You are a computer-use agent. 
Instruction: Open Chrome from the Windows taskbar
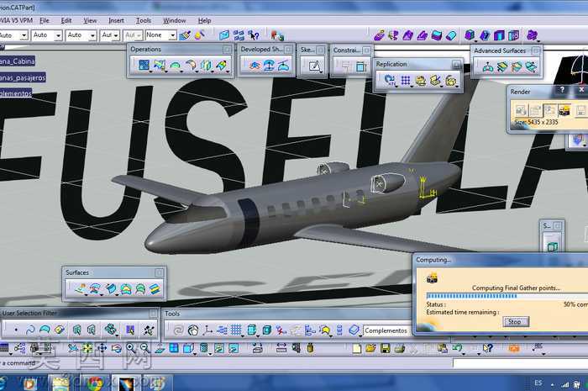[95, 383]
